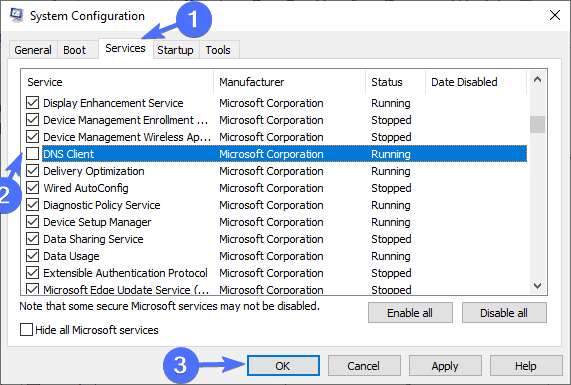Switch to the General tab
Screen dimensions: 571x385
33,50
